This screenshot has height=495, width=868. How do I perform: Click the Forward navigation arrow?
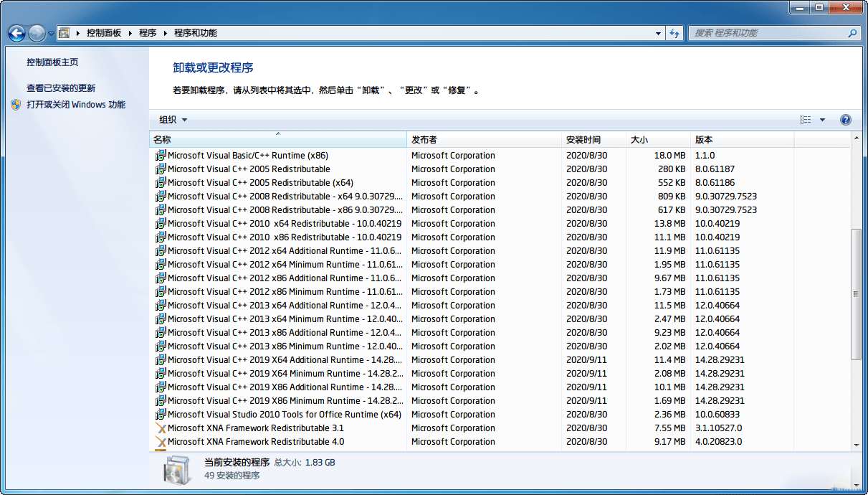click(x=37, y=33)
